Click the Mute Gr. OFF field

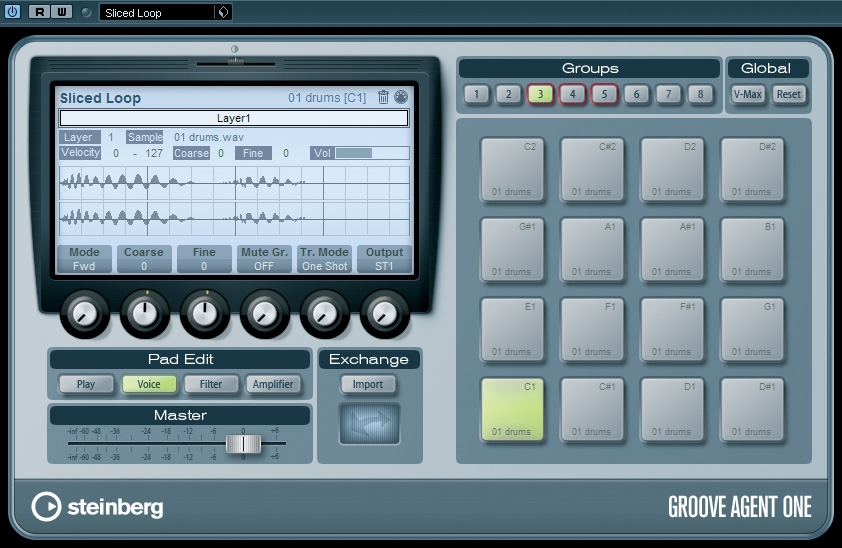(x=264, y=259)
